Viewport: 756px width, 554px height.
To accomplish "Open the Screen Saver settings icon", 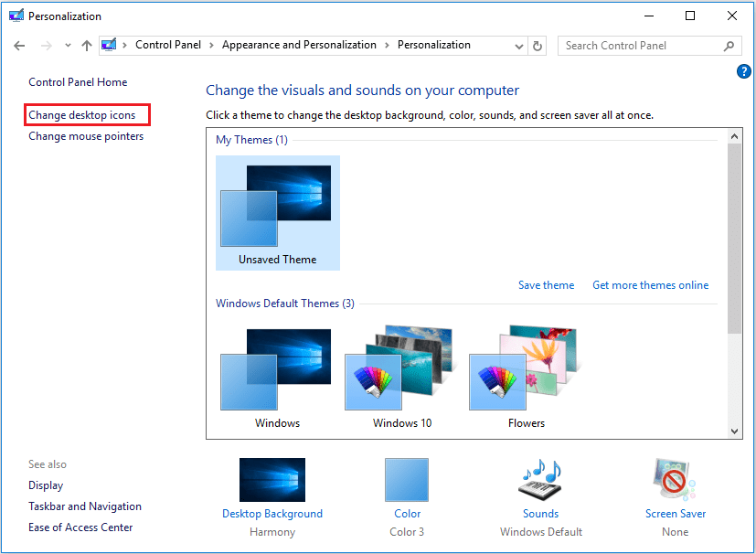I will click(675, 480).
